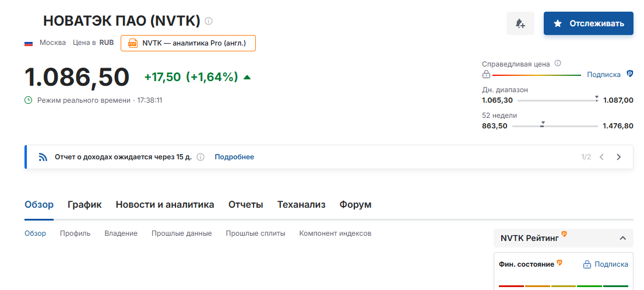Click the Дн. диапазон range bar

(558, 100)
